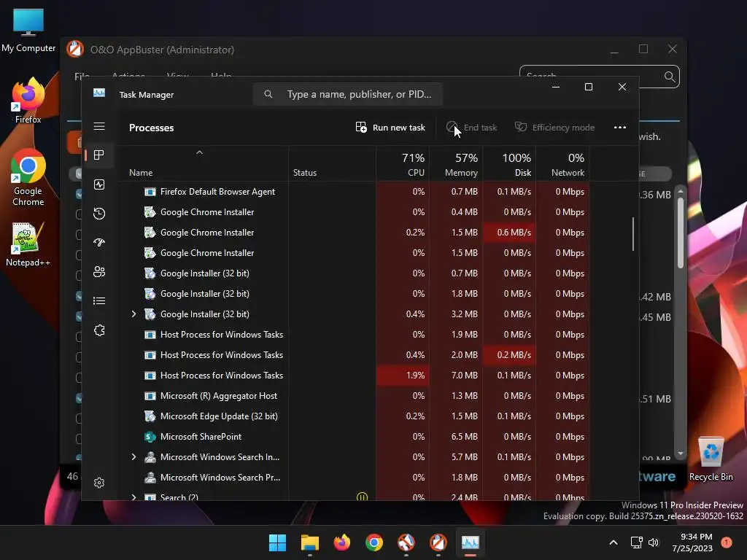Click AppBuster scrollbar up arrow
The image size is (747, 560).
coord(681,191)
